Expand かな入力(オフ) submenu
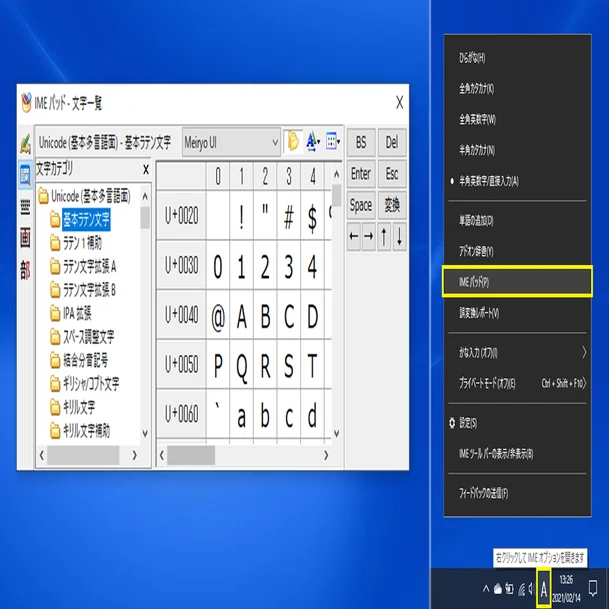 click(517, 353)
